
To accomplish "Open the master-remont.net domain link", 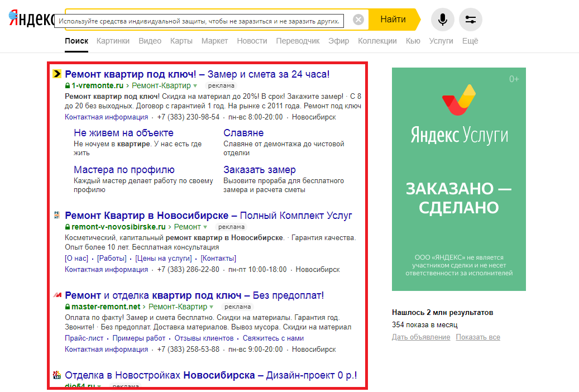I will (106, 307).
